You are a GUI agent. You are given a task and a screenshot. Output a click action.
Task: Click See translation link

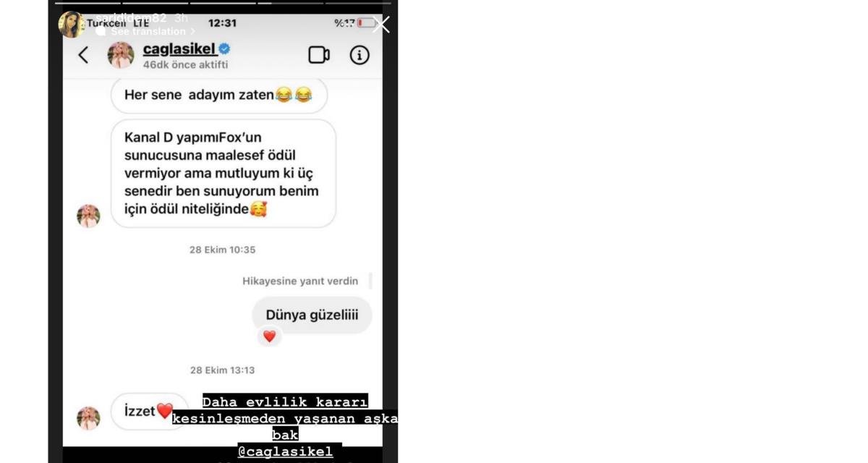[x=148, y=32]
